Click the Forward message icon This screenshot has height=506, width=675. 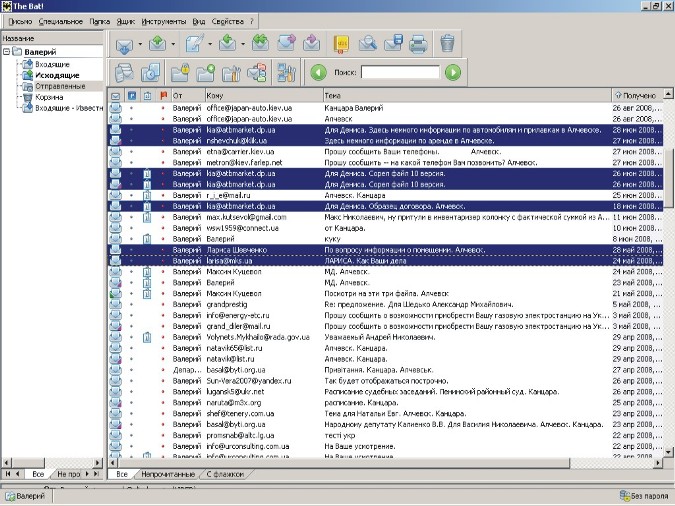286,44
